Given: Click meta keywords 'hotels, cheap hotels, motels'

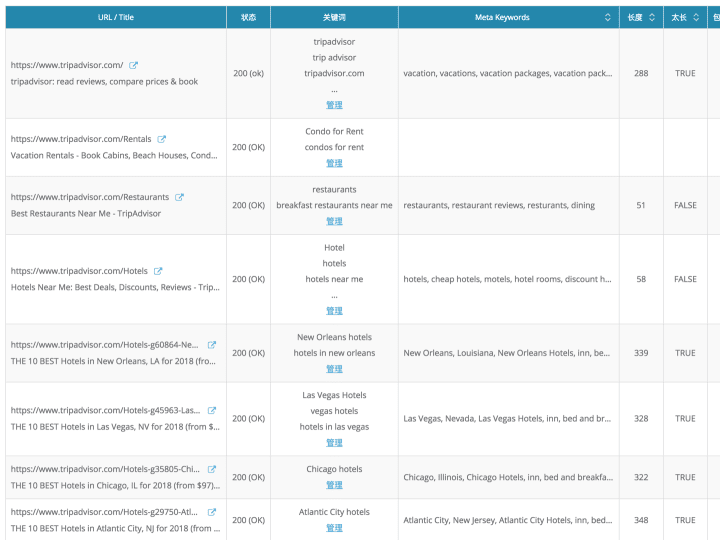Looking at the screenshot, I should click(x=507, y=279).
